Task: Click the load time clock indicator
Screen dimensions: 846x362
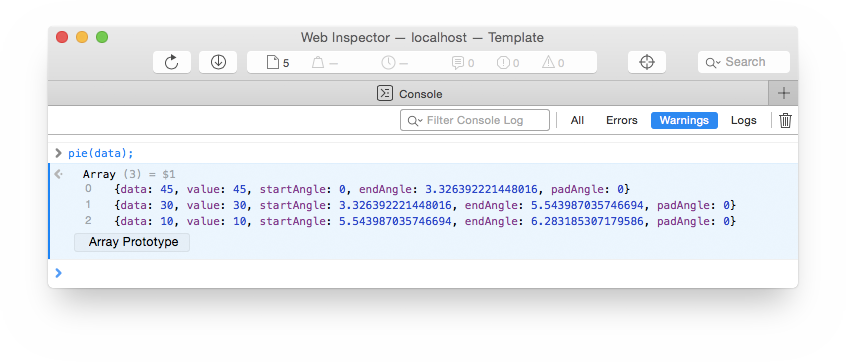Action: (394, 63)
